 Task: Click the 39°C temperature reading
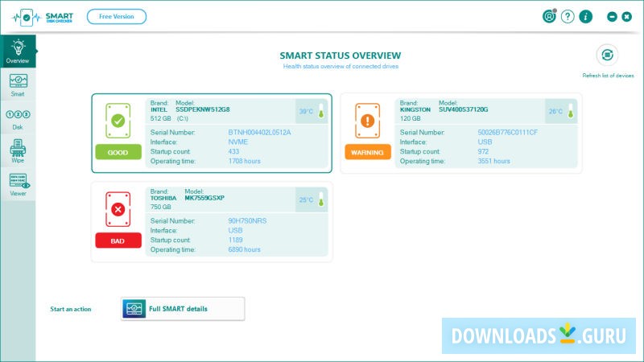pos(306,111)
